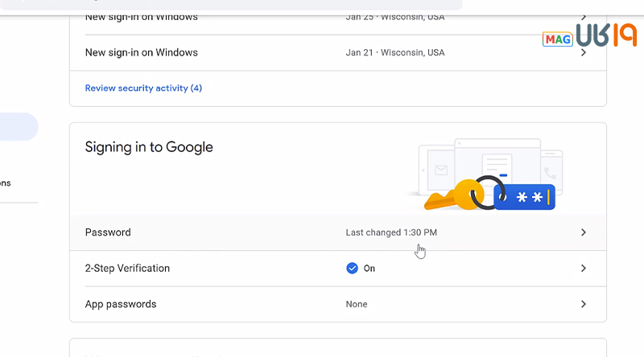Expand 2-Step Verification chevron arrow
644x357 pixels.
click(584, 269)
